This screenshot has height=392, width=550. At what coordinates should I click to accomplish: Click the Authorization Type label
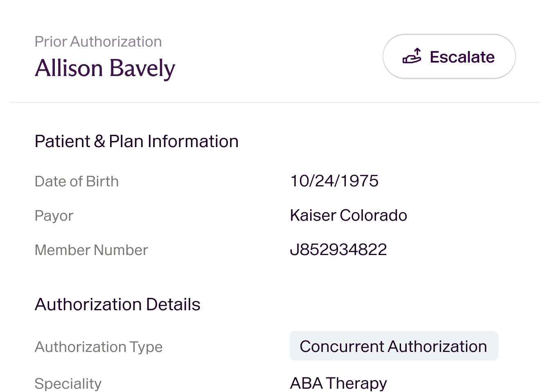[x=99, y=347]
